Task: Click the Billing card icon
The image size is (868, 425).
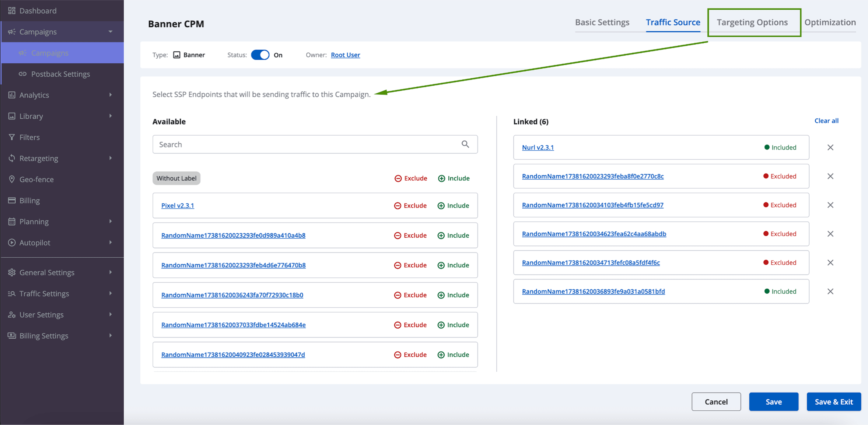Action: [x=12, y=200]
